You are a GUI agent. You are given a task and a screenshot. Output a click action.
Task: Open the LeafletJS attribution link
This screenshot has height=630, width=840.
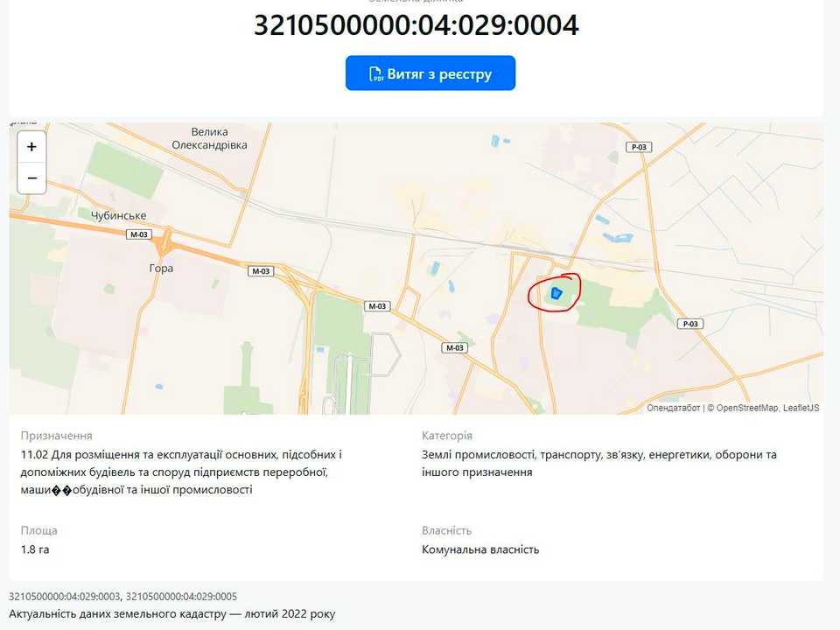tap(801, 408)
